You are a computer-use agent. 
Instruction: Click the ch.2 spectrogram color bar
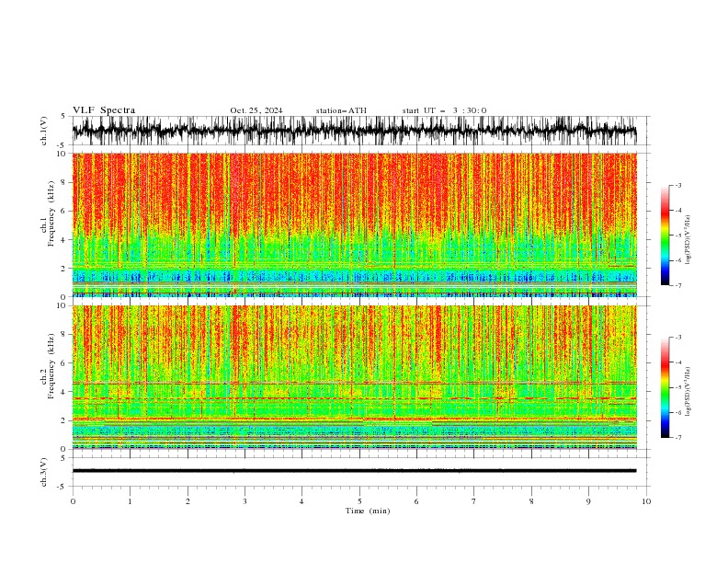(665, 387)
